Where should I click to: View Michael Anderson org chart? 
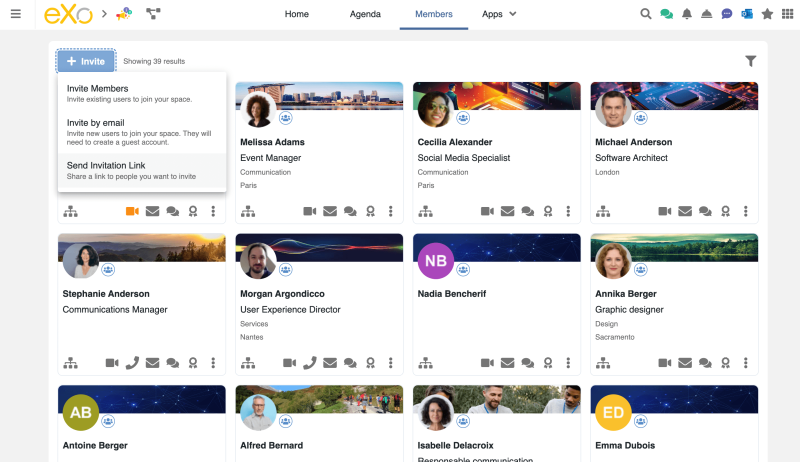coord(603,211)
